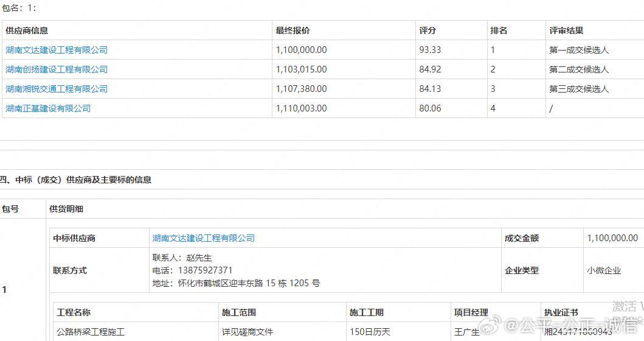The width and height of the screenshot is (644, 341).
Task: Click score 80.06
Action: pos(430,108)
